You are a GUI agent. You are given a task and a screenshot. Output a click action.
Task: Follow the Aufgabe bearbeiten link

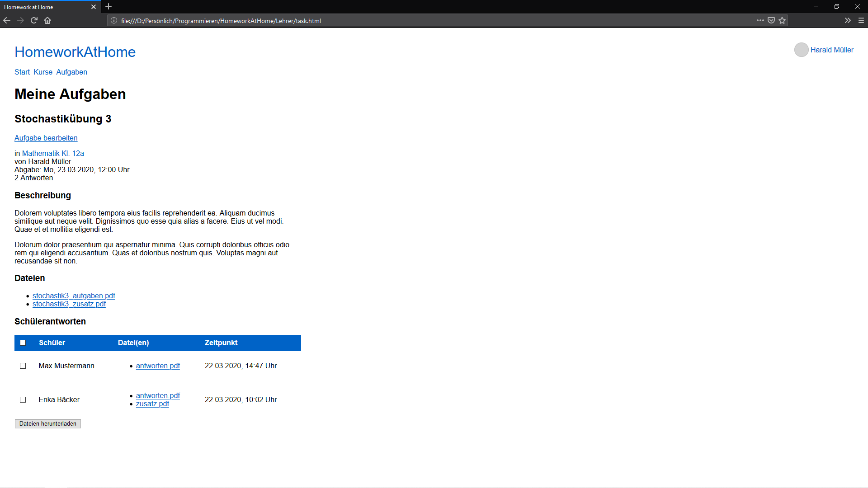[x=46, y=138]
